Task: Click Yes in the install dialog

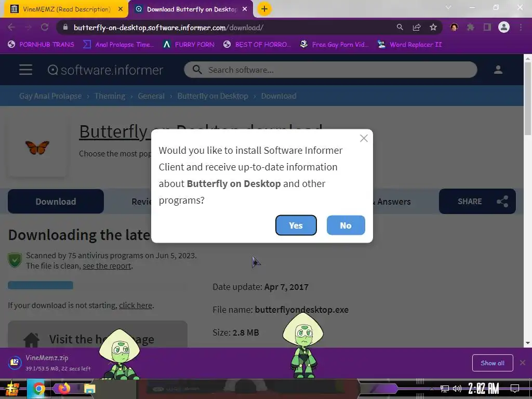Action: coord(296,225)
